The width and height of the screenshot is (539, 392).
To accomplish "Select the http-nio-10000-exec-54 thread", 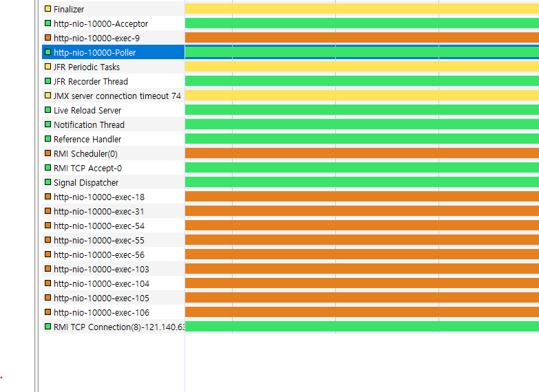I will 113,226.
